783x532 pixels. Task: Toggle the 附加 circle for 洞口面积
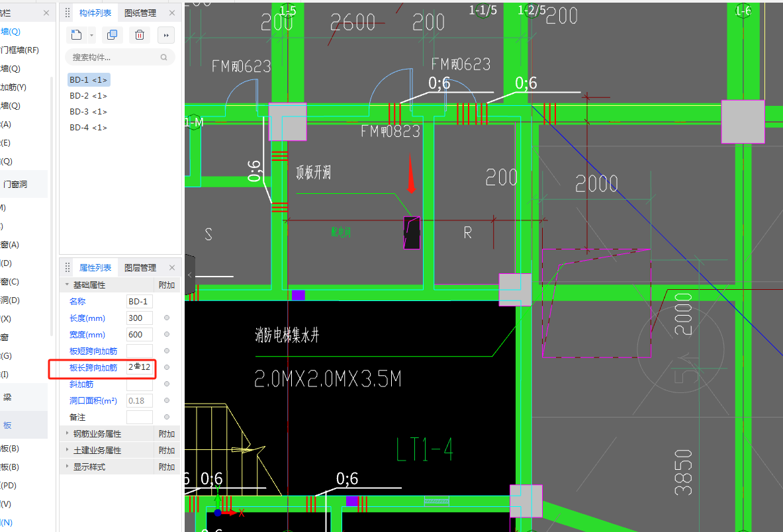167,401
